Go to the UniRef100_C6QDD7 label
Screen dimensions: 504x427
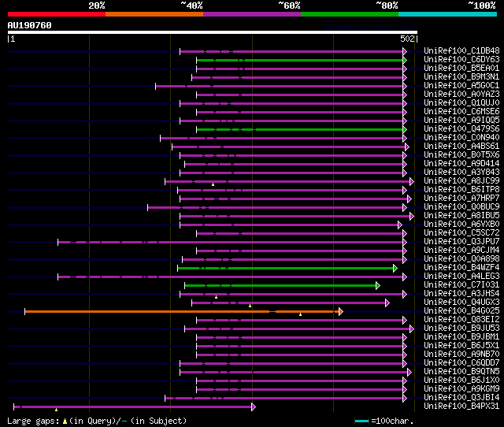point(461,363)
